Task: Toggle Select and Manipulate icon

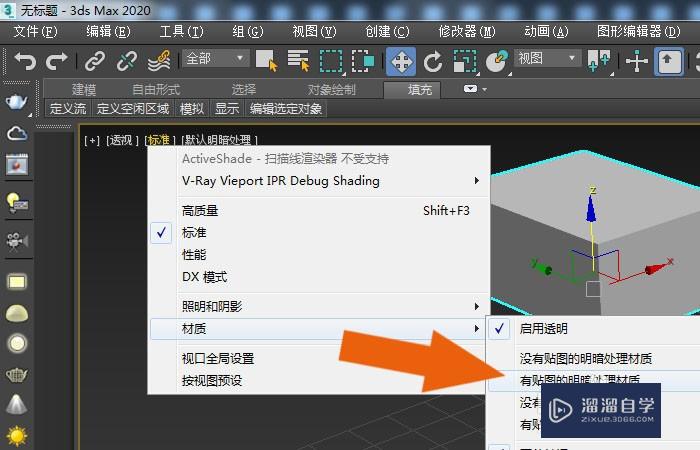Action: [636, 61]
